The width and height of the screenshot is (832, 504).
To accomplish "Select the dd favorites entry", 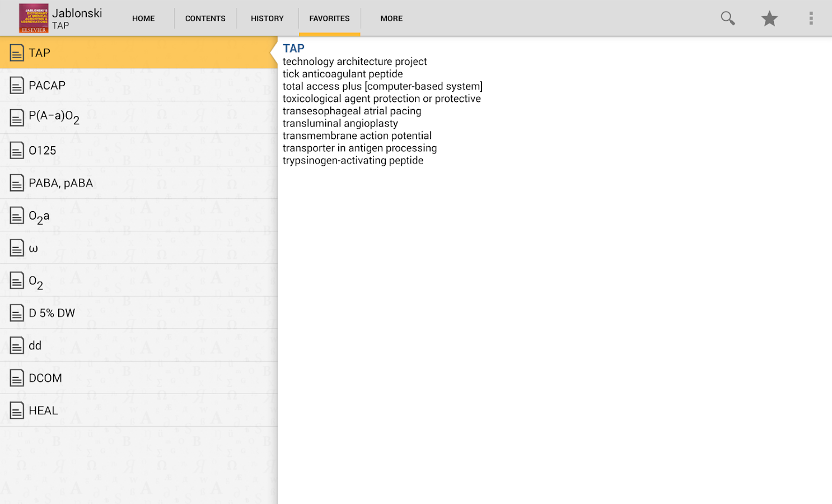I will click(35, 346).
